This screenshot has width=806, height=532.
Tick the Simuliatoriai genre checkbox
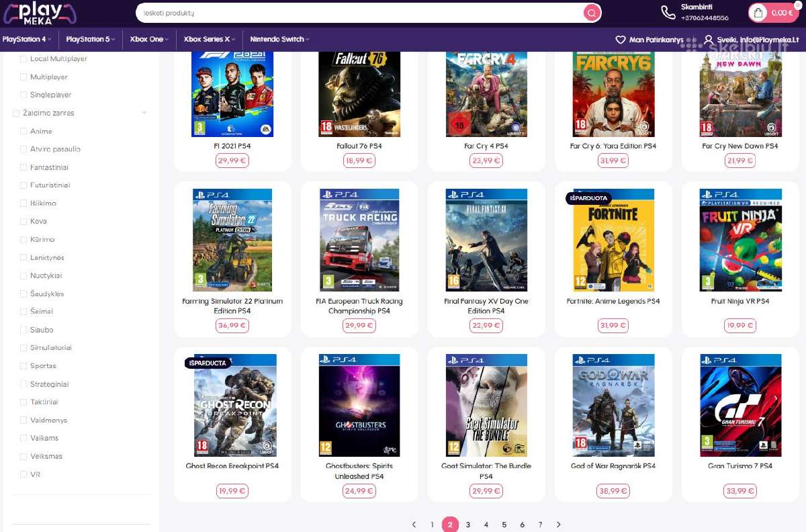24,348
